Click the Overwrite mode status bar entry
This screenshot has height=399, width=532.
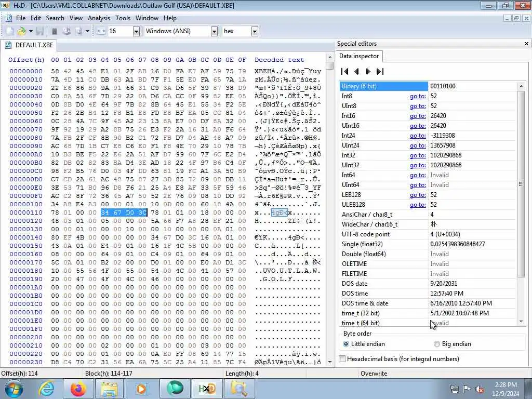[x=374, y=374]
